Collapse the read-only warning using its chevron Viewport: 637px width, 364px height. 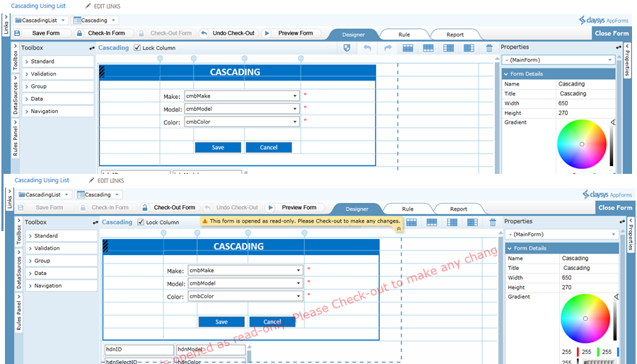point(399,229)
